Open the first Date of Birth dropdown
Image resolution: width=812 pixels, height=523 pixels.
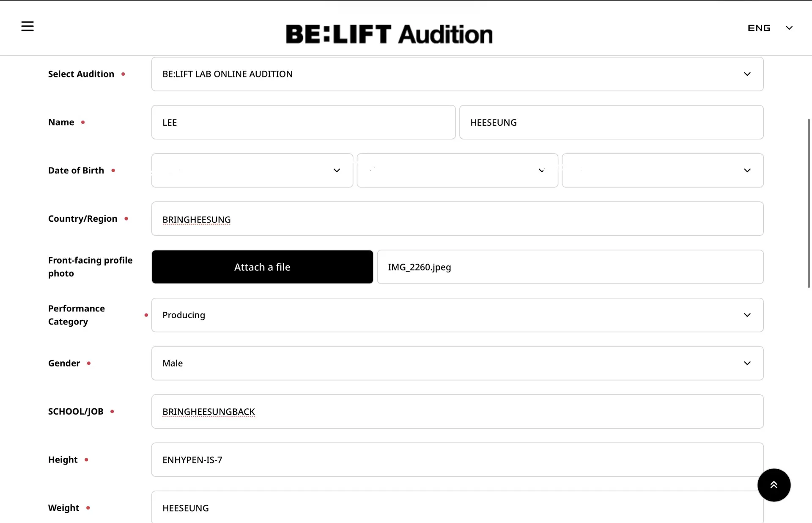[252, 171]
